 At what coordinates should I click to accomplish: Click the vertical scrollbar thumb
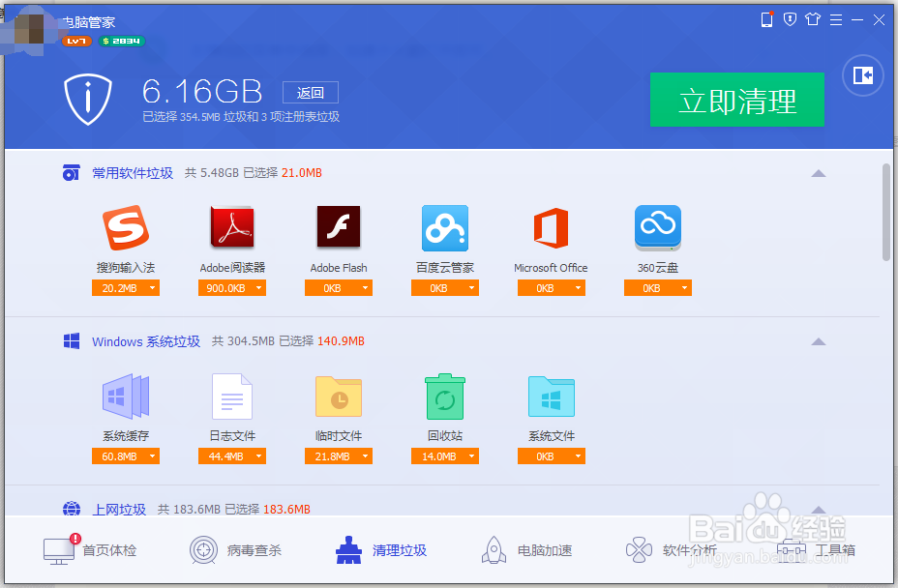click(x=886, y=212)
